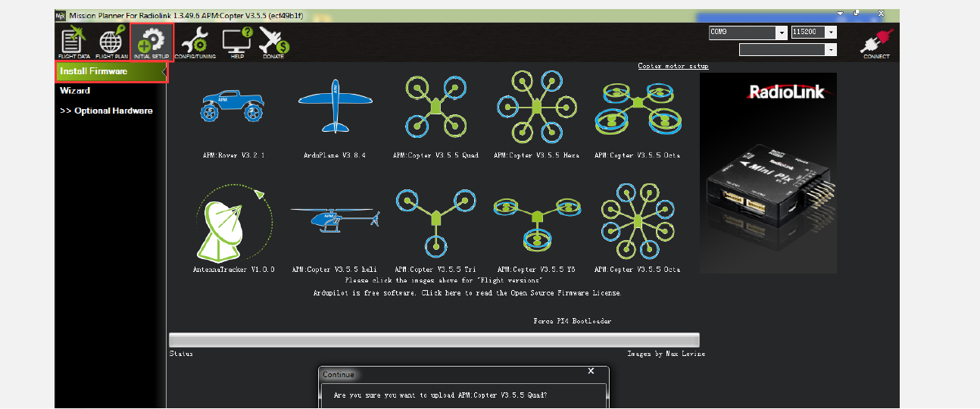Click the Force PX4 Bootloader link
Screen dimensions: 980x409
[x=572, y=321]
